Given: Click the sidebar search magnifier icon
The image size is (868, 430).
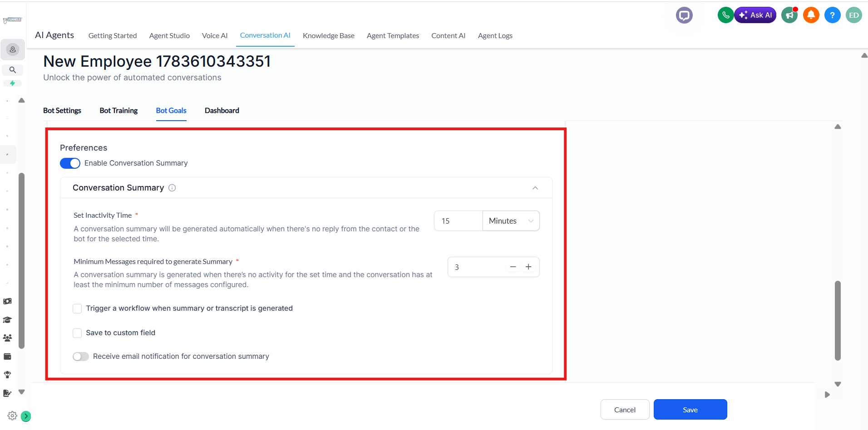Looking at the screenshot, I should click(x=13, y=70).
